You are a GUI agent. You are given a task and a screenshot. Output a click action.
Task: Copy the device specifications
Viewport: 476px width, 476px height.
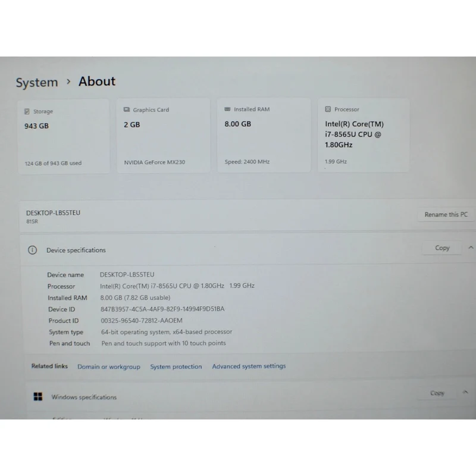coord(442,248)
